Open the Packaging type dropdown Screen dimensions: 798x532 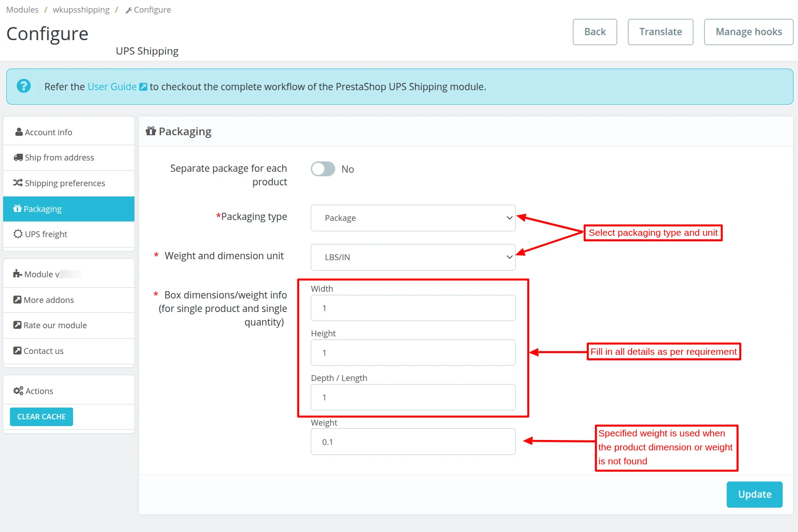tap(413, 218)
